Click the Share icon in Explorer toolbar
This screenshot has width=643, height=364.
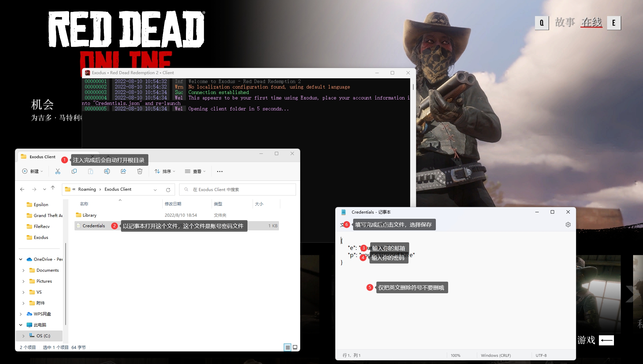tap(123, 171)
